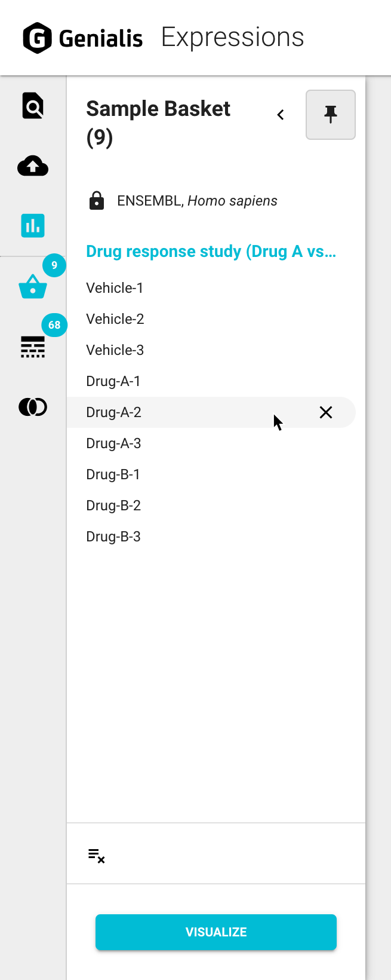The image size is (391, 980).
Task: Select the Drug-A-1 sample
Action: coord(113,381)
